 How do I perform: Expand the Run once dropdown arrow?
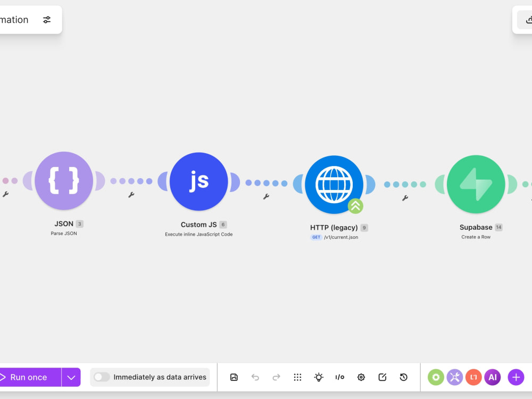71,377
